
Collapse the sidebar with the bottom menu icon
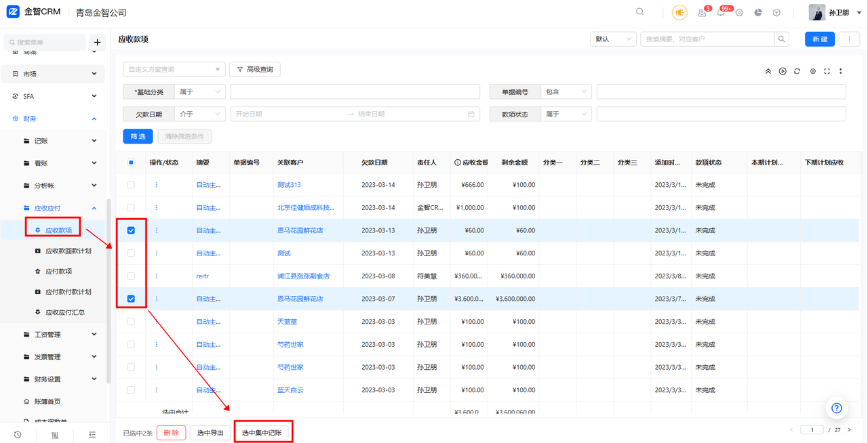pos(92,434)
